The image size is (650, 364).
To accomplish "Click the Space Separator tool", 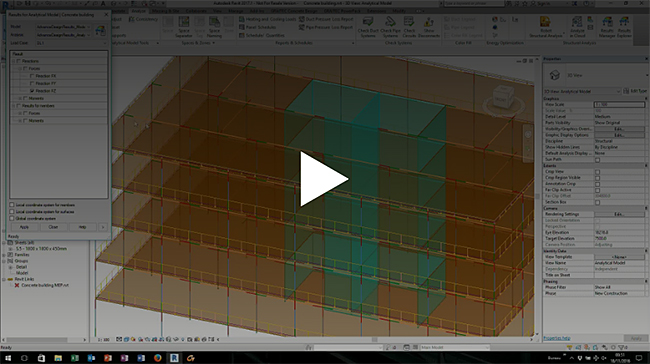I will pyautogui.click(x=184, y=27).
